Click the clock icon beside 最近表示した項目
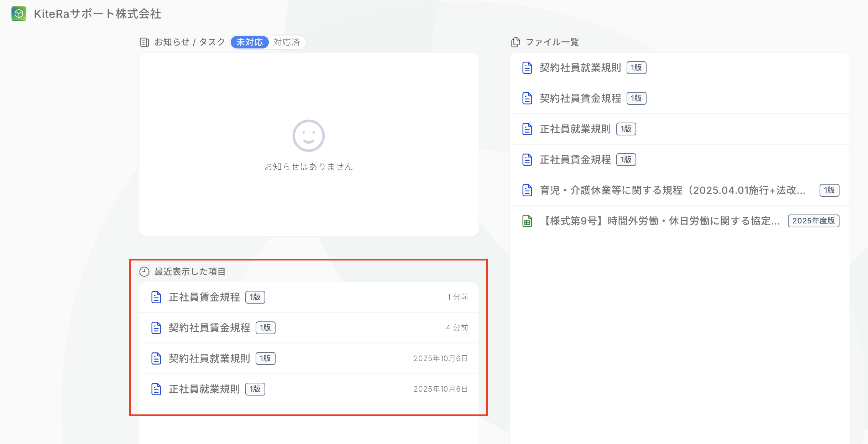The height and width of the screenshot is (444, 868). (144, 272)
